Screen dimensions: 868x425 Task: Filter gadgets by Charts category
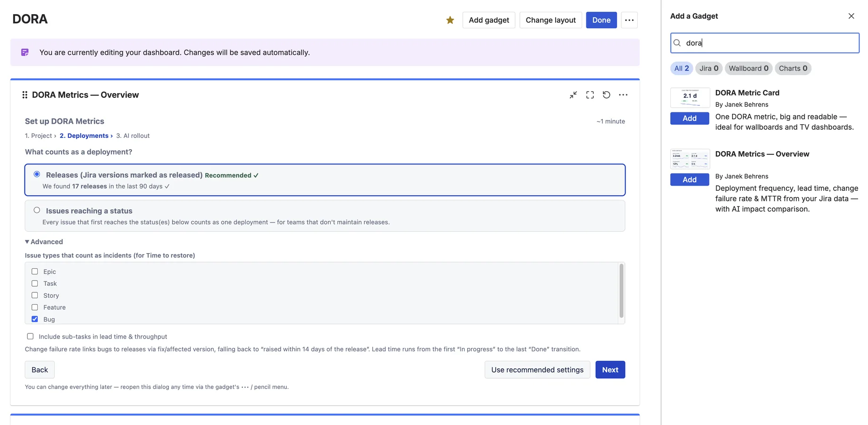tap(793, 68)
